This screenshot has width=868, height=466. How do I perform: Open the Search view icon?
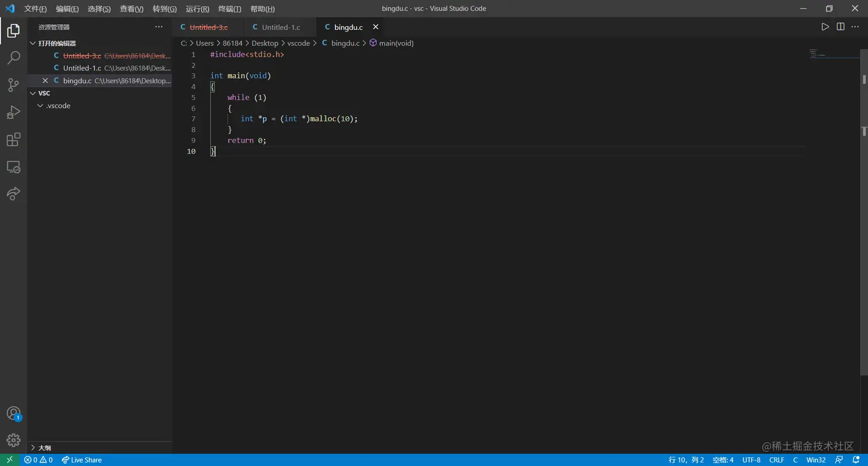(x=13, y=57)
